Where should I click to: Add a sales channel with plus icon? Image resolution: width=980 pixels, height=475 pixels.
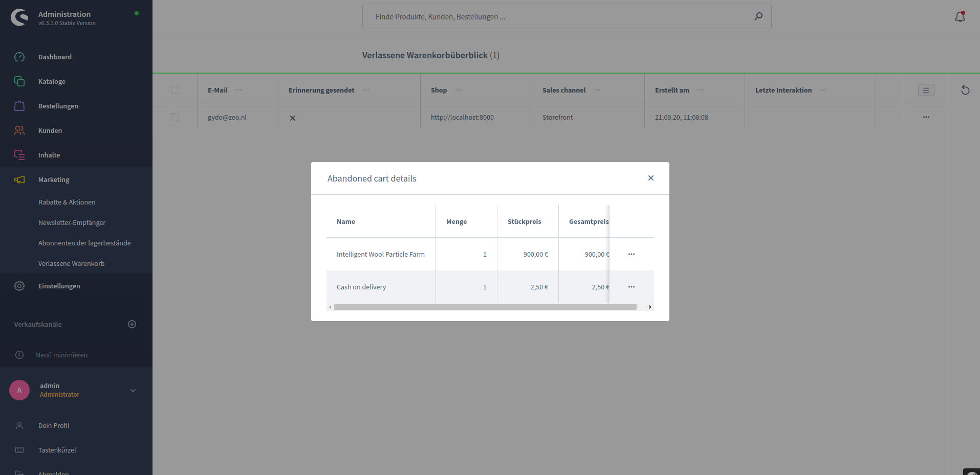[x=132, y=324]
